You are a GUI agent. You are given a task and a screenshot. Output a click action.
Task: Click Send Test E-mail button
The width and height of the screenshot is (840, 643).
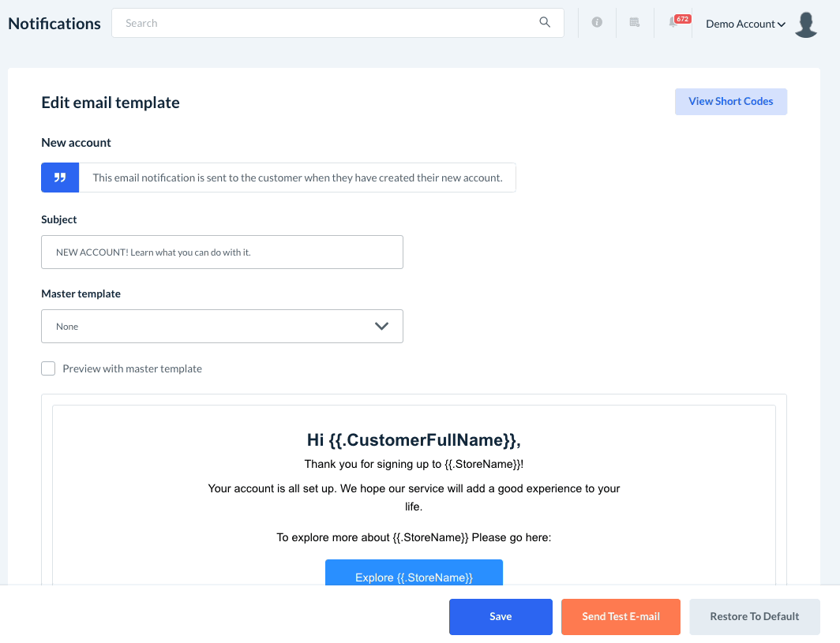point(621,616)
